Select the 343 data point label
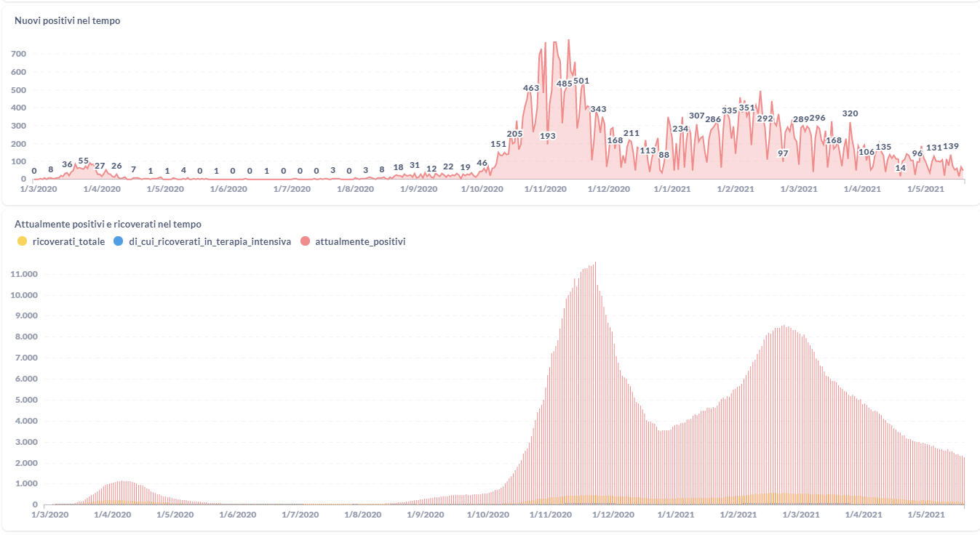The width and height of the screenshot is (980, 535). pos(598,109)
